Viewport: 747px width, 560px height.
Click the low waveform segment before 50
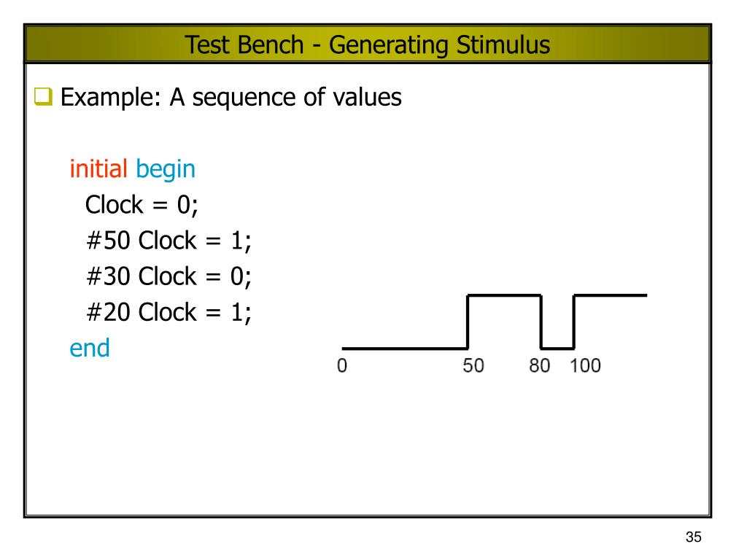coord(404,349)
